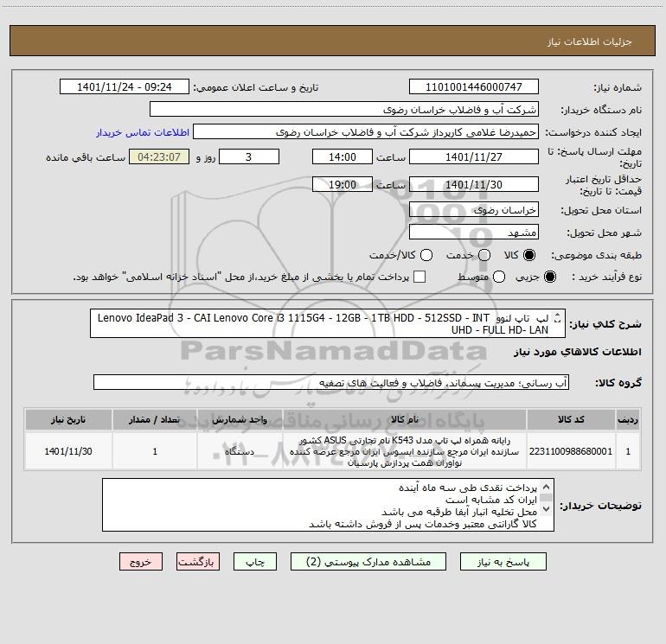
Task: Click the city field مشهد
Action: coord(474,232)
